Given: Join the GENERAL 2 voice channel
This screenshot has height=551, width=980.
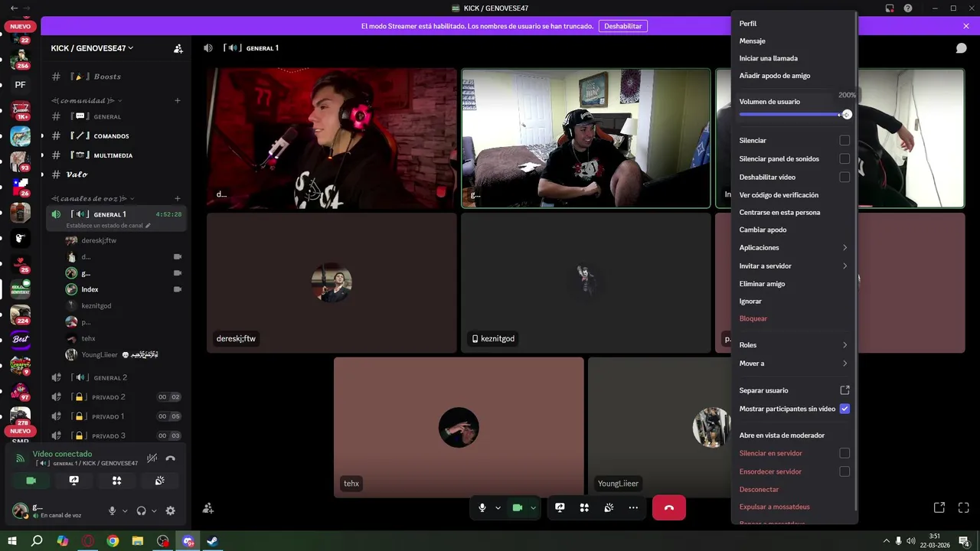Looking at the screenshot, I should coord(110,377).
